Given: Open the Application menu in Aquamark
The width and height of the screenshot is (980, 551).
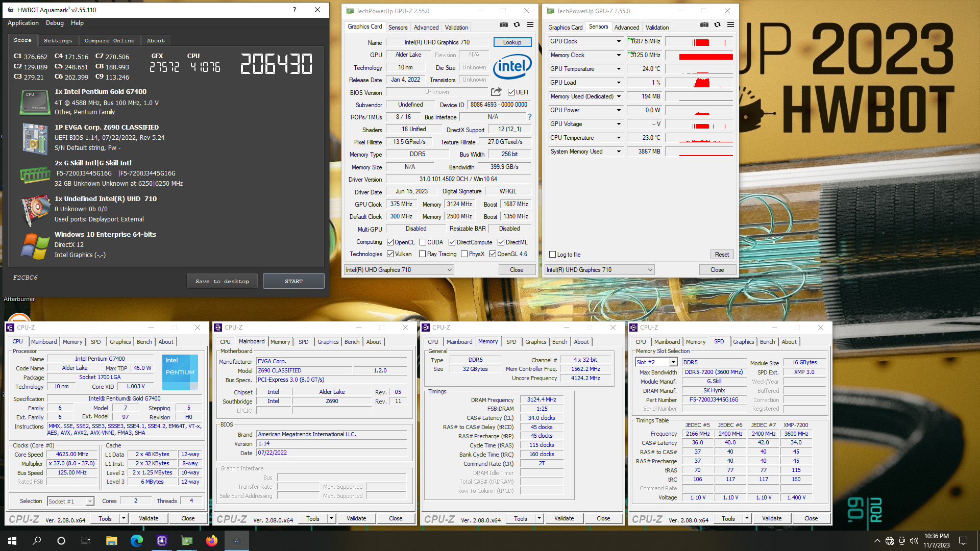Looking at the screenshot, I should pyautogui.click(x=23, y=23).
